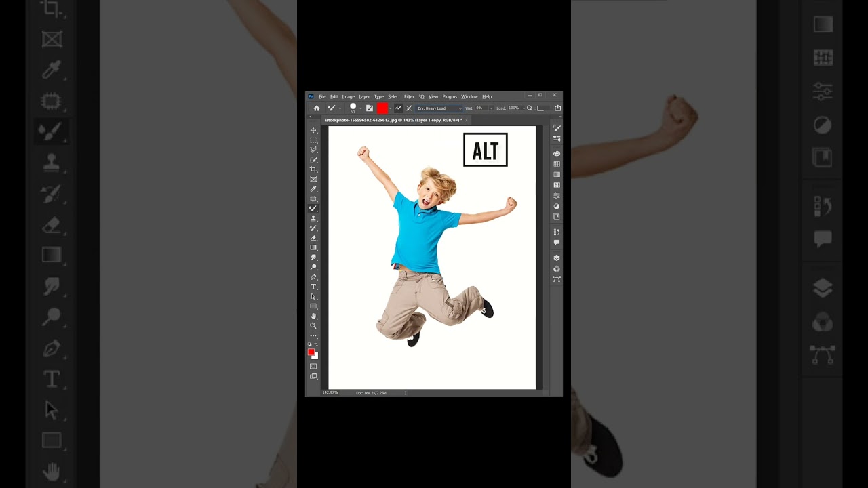Open the Swatches panel icon
Screen dimensions: 868x488
(x=557, y=164)
